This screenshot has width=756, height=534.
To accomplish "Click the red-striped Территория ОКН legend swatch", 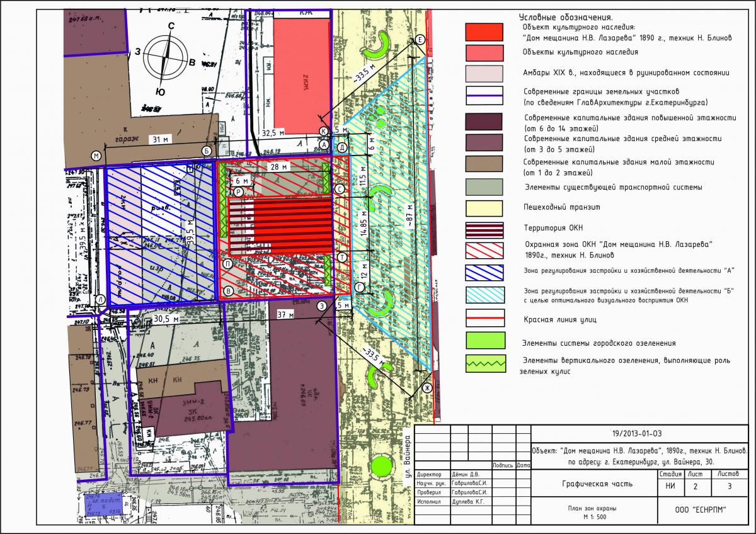I will [x=484, y=230].
